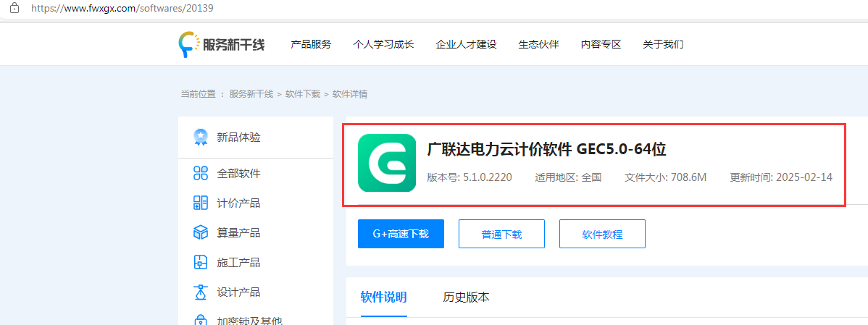The width and height of the screenshot is (868, 325).
Task: Click the 适用地区: 全国 text
Action: pyautogui.click(x=568, y=177)
